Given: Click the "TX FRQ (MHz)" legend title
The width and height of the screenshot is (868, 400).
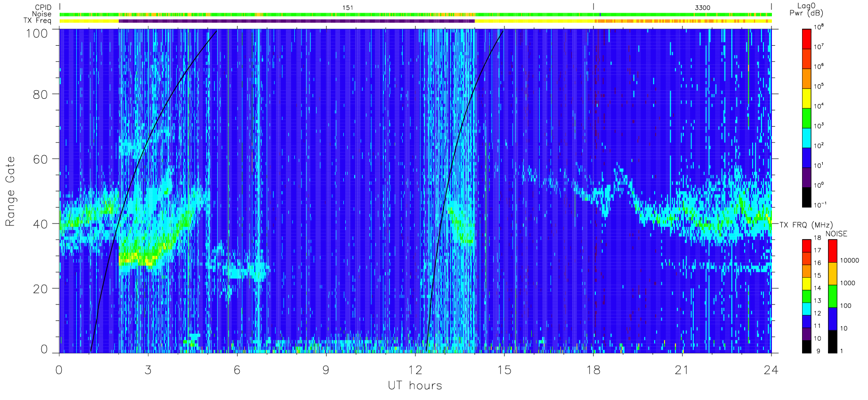Looking at the screenshot, I should click(806, 225).
